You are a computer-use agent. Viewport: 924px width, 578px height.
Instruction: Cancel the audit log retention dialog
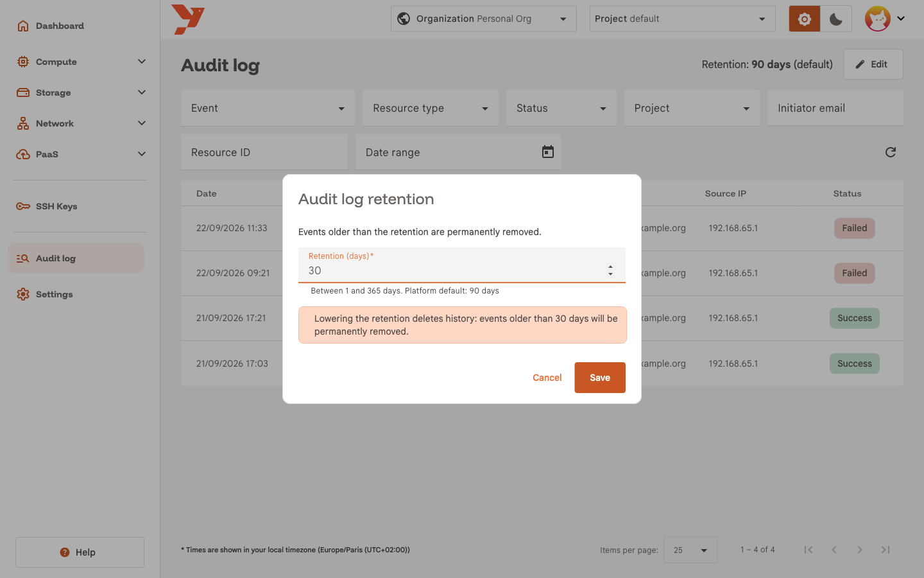[547, 378]
